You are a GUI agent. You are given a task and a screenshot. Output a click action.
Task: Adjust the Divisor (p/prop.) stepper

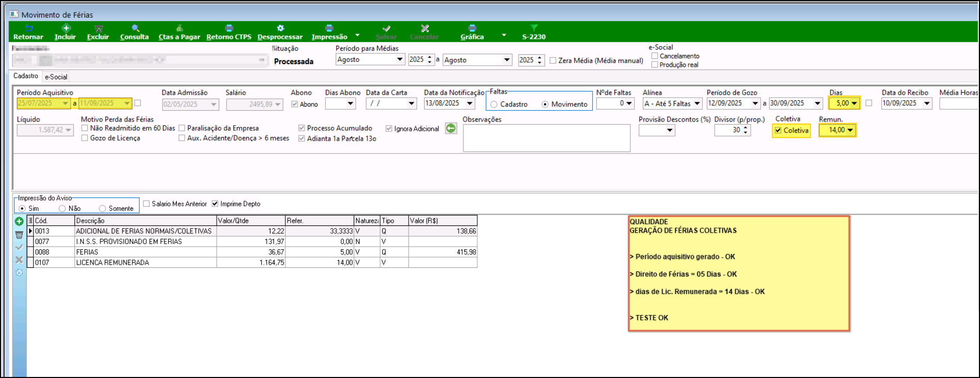pyautogui.click(x=745, y=130)
